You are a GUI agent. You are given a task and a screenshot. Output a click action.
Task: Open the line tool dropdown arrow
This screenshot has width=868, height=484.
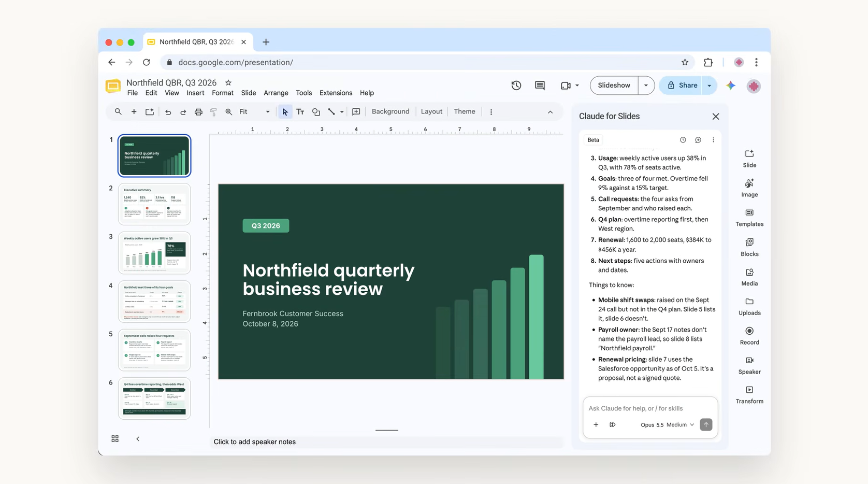click(342, 112)
